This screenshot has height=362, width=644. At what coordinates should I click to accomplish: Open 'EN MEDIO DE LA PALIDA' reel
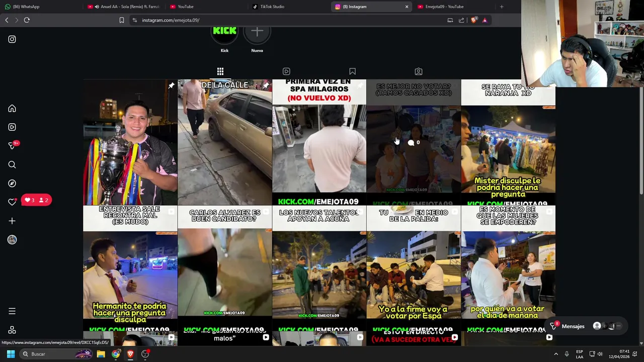click(x=414, y=268)
